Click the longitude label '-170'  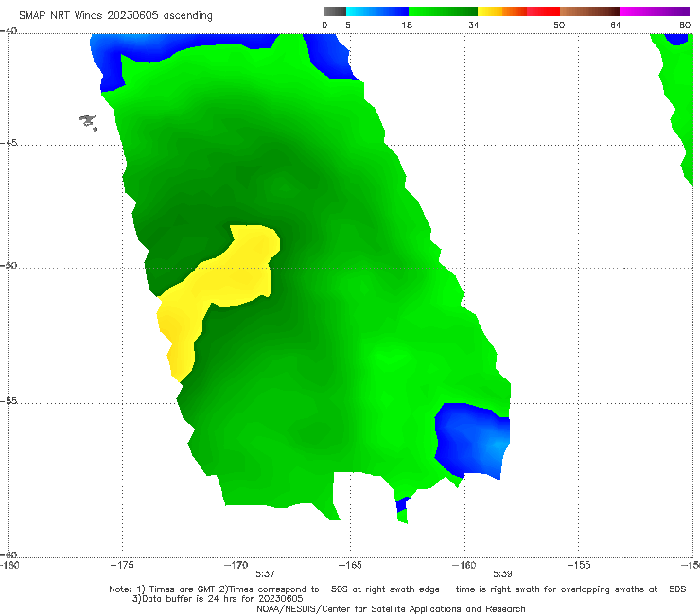[236, 565]
